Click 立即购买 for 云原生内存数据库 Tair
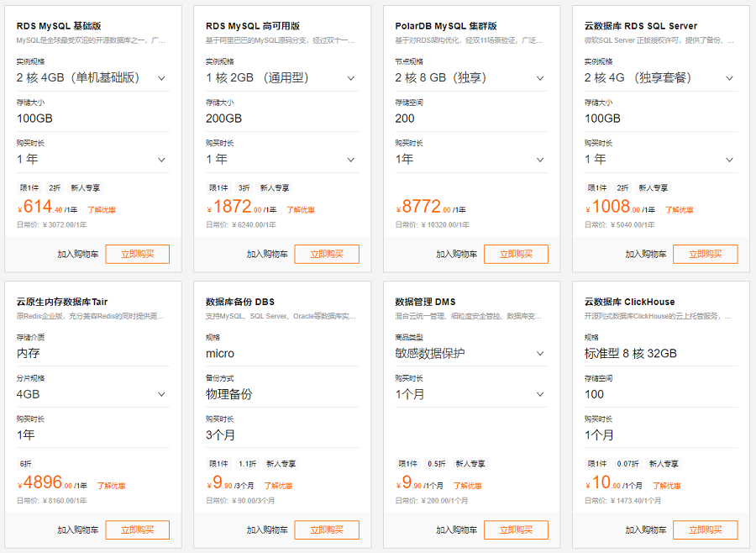This screenshot has width=756, height=553. [138, 529]
